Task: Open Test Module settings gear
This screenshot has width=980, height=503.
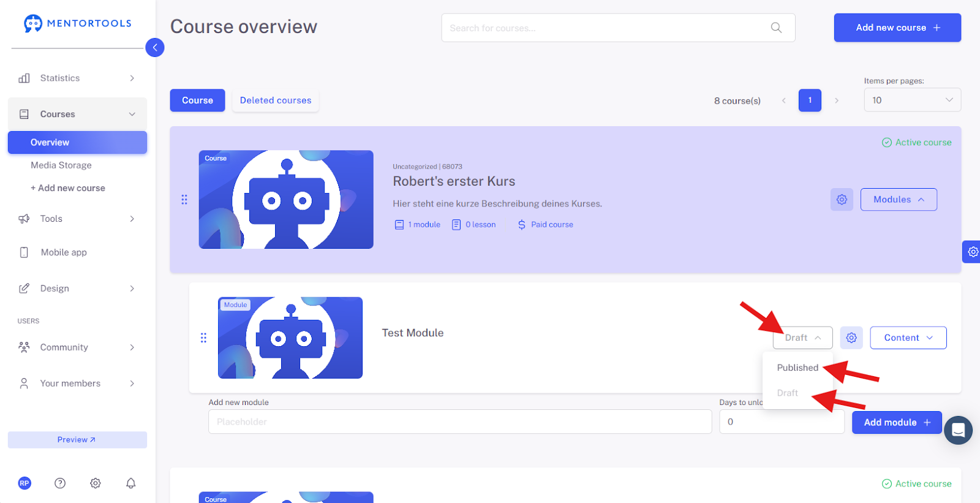Action: [851, 338]
